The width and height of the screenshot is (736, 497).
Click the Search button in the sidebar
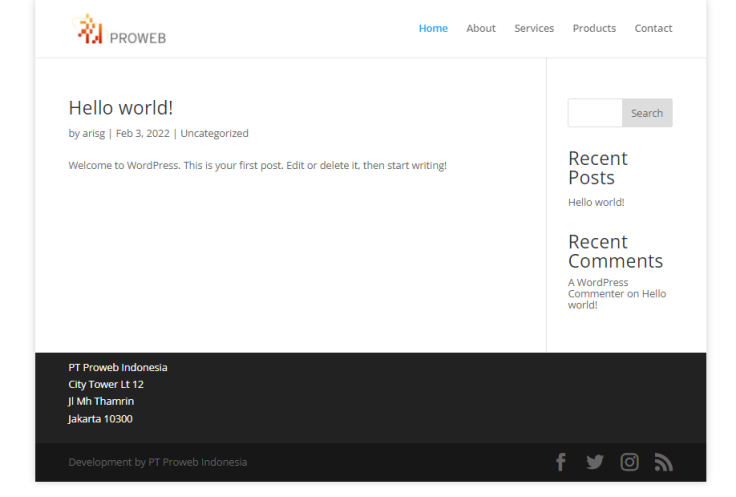pyautogui.click(x=647, y=113)
